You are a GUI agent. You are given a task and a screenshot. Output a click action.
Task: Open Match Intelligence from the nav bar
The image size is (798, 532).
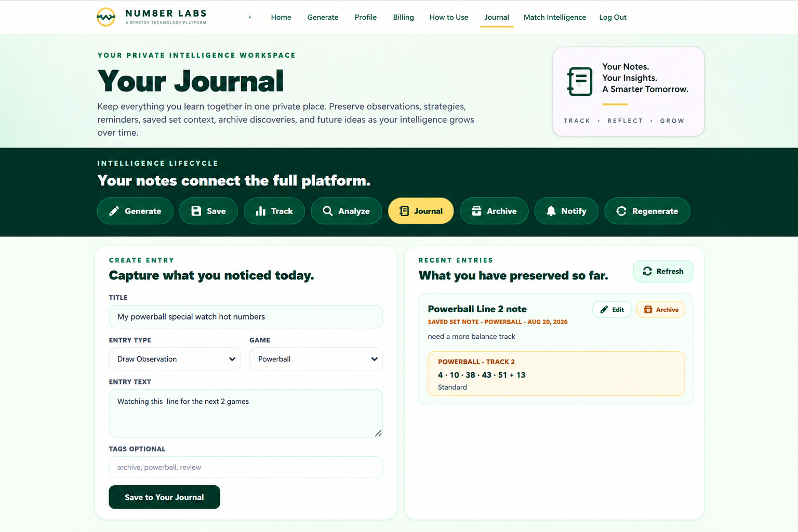pos(555,17)
